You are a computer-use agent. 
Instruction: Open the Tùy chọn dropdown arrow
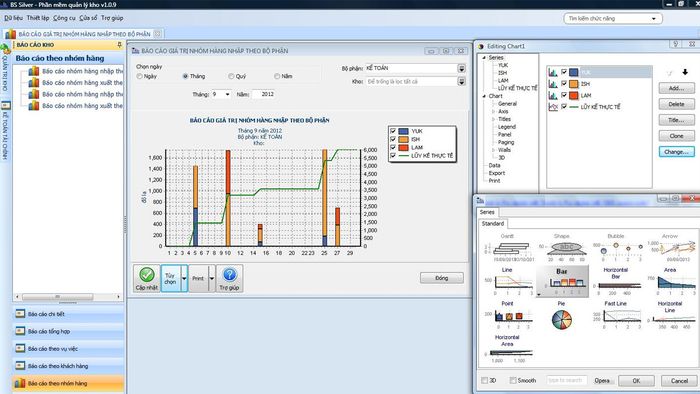(184, 278)
